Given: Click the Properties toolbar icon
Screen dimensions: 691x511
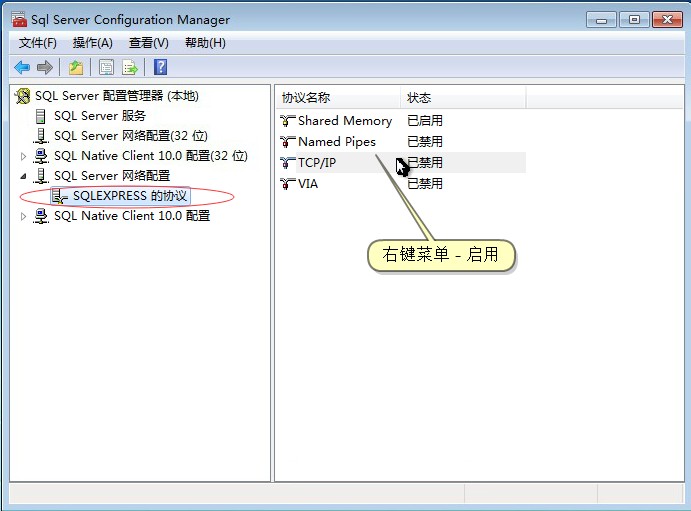Looking at the screenshot, I should click(106, 67).
